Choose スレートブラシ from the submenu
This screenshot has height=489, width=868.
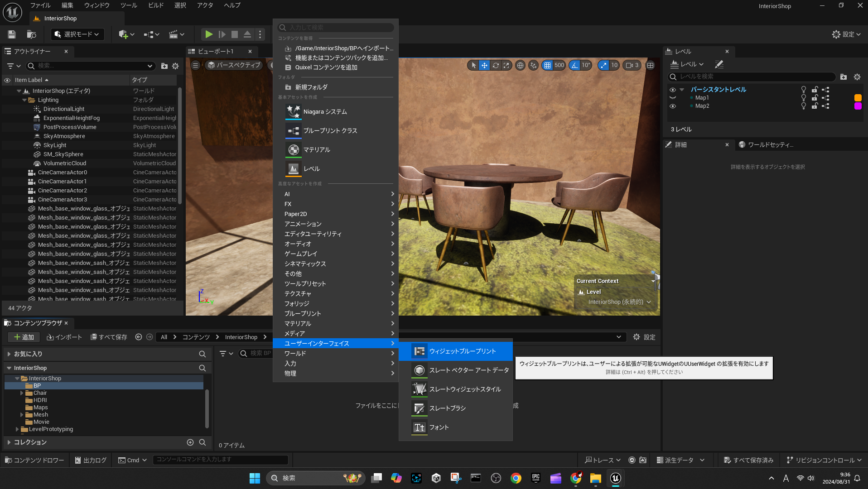(447, 408)
